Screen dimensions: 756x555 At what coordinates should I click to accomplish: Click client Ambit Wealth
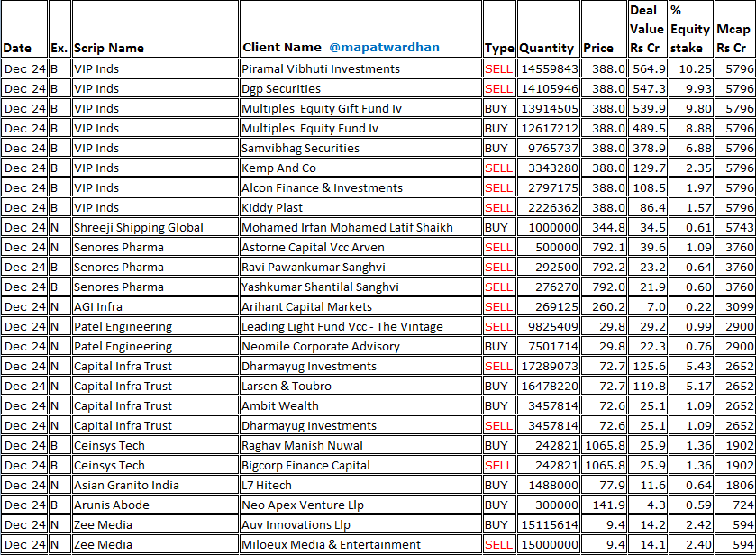click(280, 405)
